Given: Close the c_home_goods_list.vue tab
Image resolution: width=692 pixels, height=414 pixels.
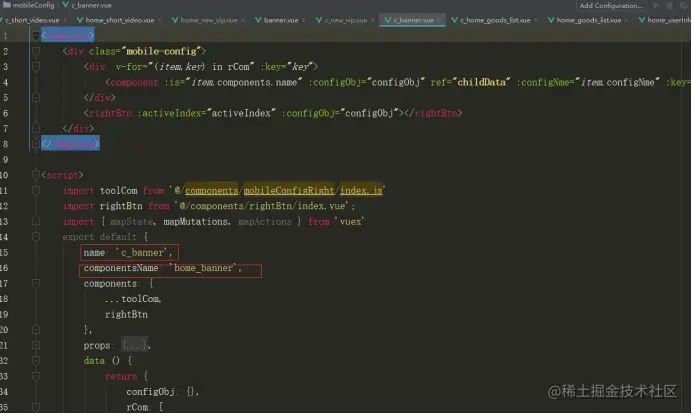Looking at the screenshot, I should click(536, 20).
